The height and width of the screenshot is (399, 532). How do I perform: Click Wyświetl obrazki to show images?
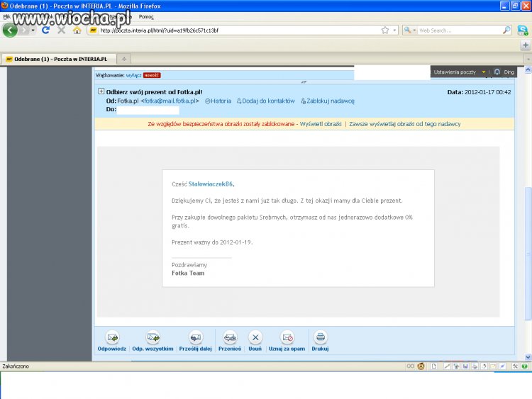click(x=321, y=124)
